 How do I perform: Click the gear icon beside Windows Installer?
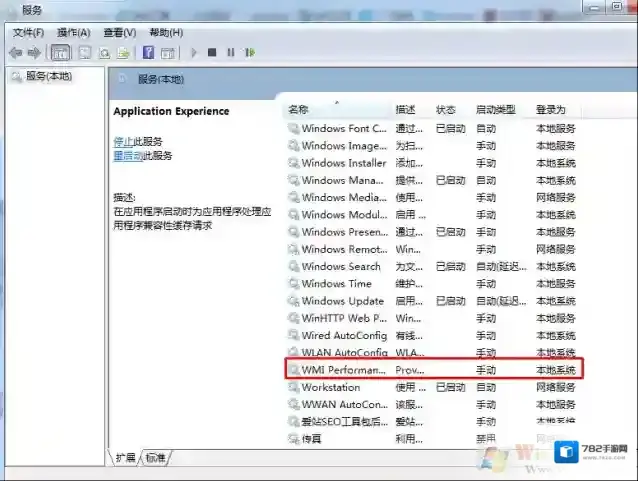(294, 163)
